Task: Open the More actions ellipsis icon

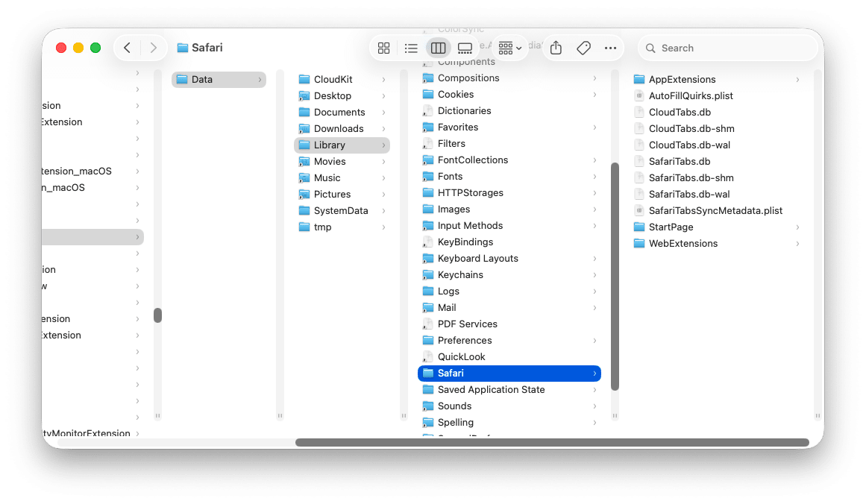Action: 610,47
